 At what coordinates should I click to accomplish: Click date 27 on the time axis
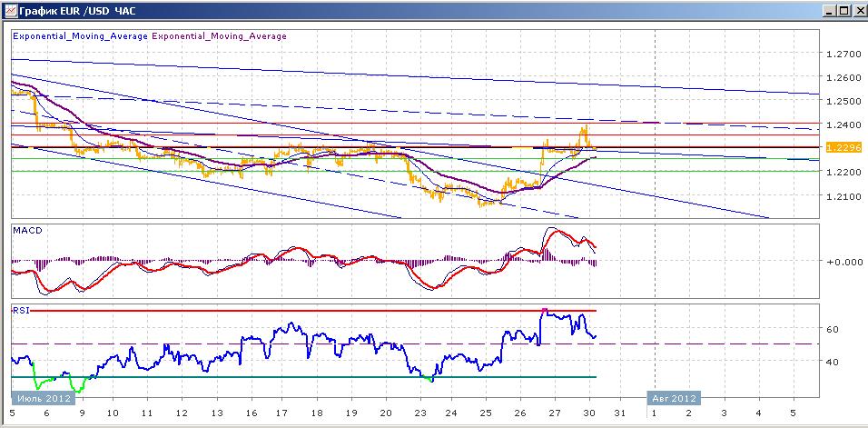(556, 413)
